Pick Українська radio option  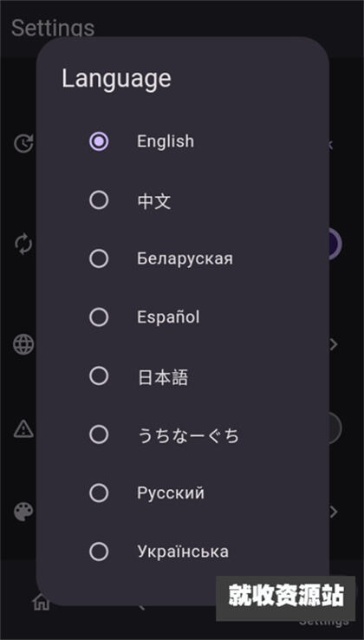[x=99, y=552]
